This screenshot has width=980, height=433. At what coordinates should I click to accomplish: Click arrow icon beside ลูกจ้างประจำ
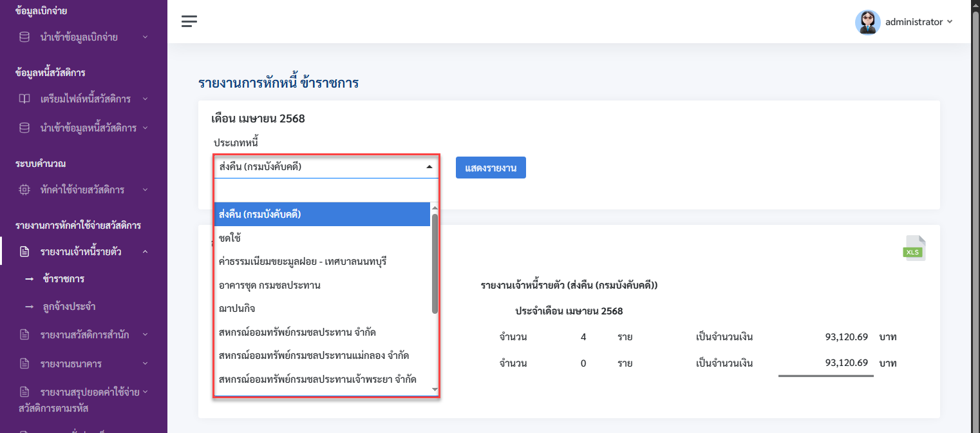pyautogui.click(x=29, y=307)
